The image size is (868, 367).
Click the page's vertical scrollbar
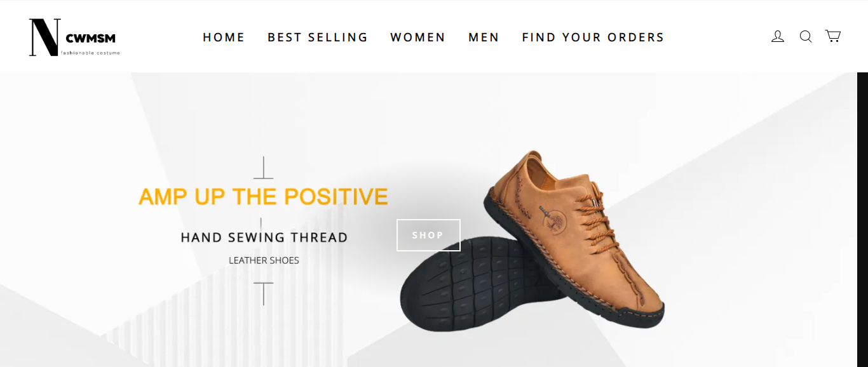point(862,220)
